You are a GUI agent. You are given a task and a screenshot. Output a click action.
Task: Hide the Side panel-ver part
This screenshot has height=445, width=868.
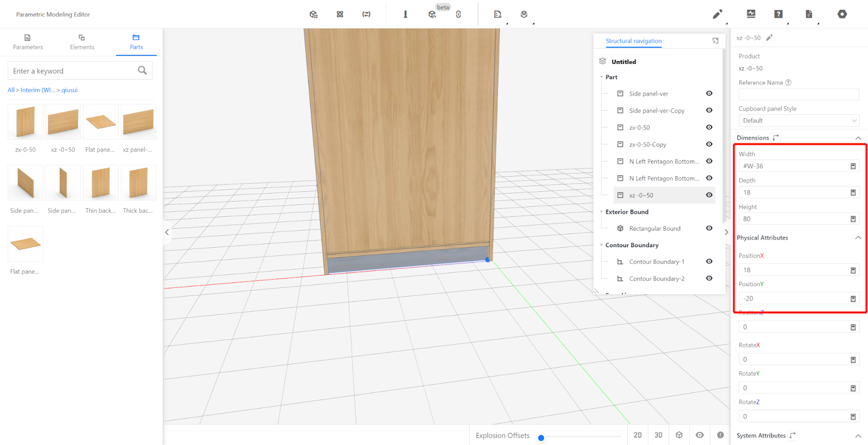coord(709,94)
